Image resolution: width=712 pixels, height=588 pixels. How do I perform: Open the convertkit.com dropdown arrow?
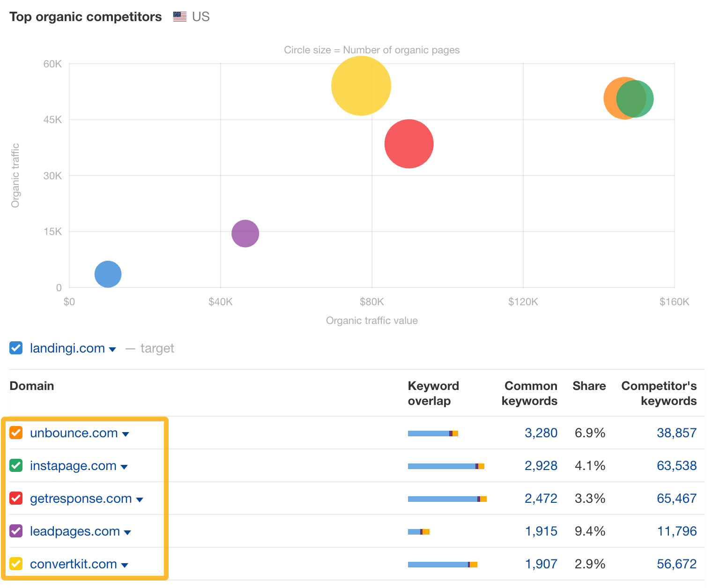tap(125, 565)
